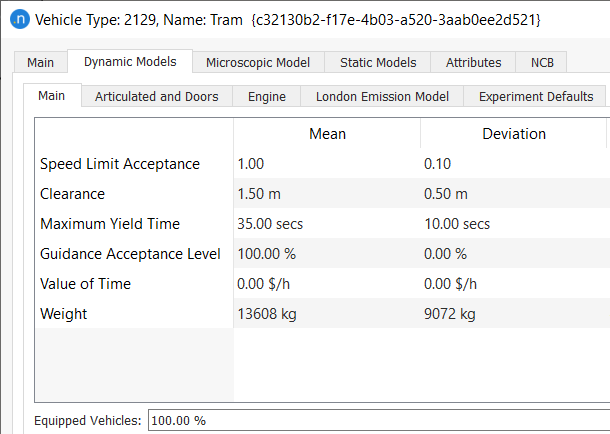The height and width of the screenshot is (434, 610).
Task: Select the Experiment Defaults sub-tab
Action: tap(536, 97)
